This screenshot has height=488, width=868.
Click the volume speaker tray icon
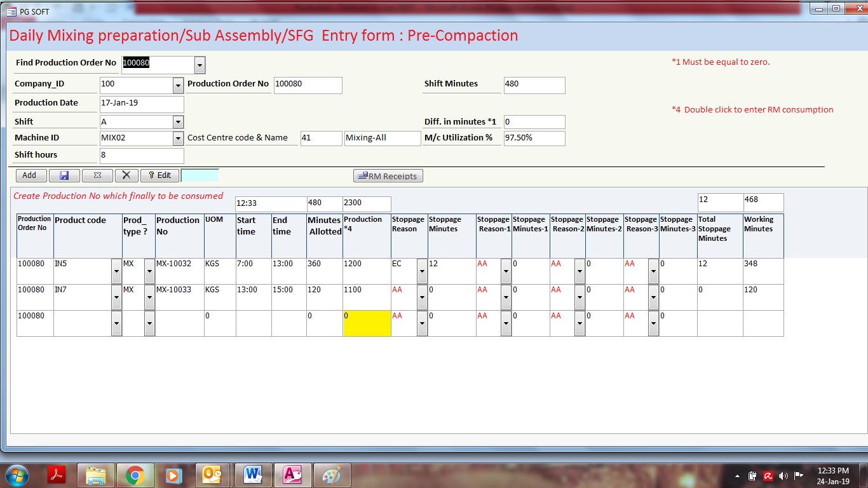pyautogui.click(x=783, y=476)
